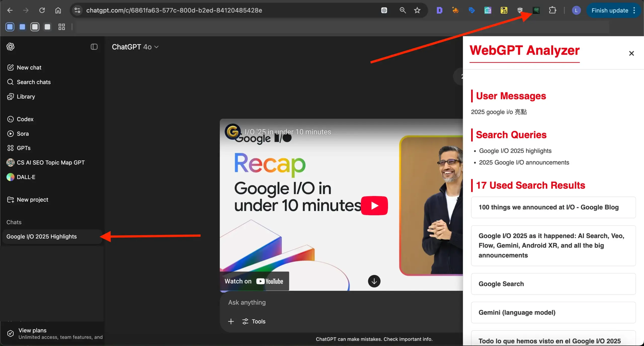Click the user message '2025 google i/o 亮點'
The image size is (644, 346).
(x=499, y=112)
